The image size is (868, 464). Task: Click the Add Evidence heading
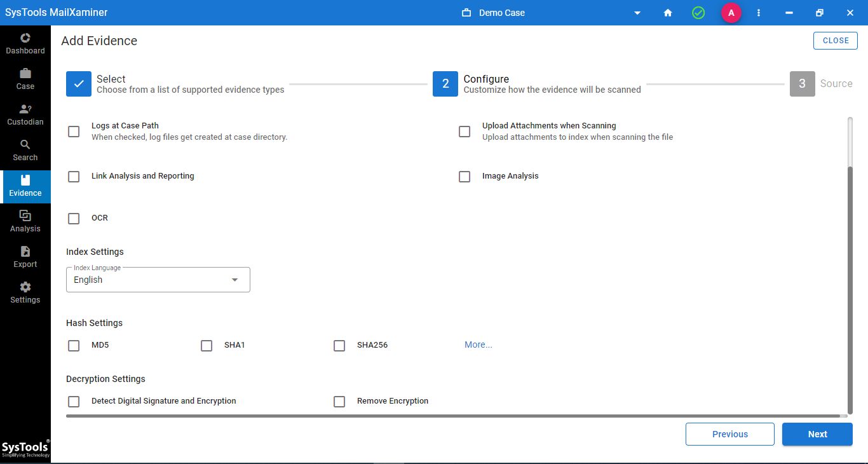[99, 41]
